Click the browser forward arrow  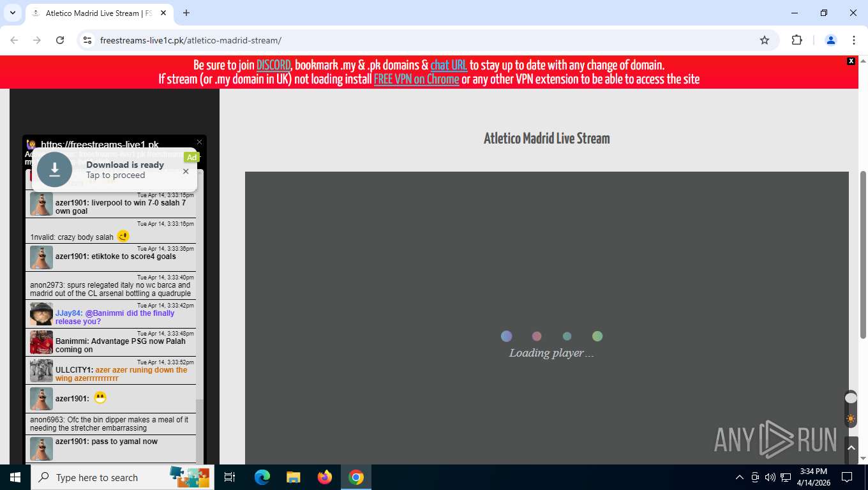[37, 40]
